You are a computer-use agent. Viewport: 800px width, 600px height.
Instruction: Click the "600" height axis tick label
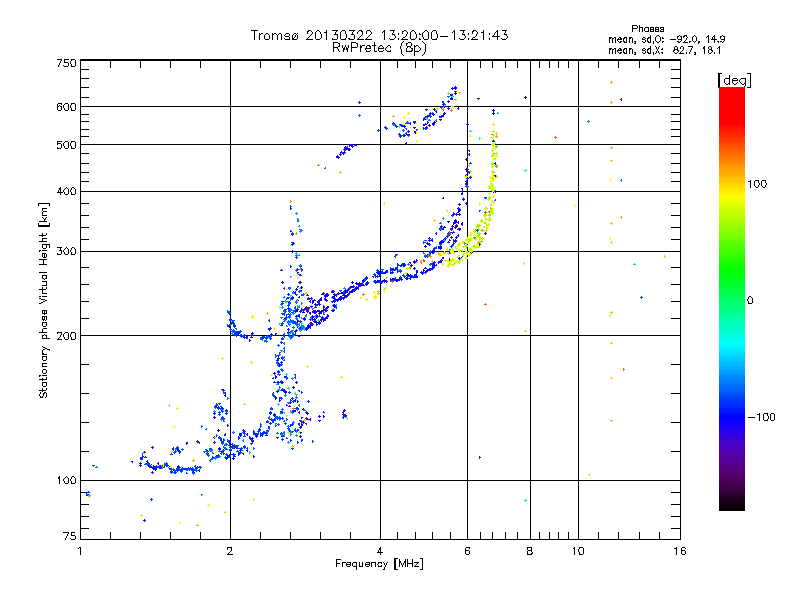tap(66, 107)
